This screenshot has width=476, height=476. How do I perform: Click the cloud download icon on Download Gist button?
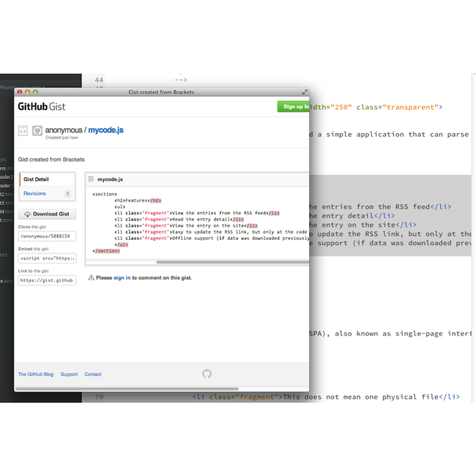click(x=28, y=214)
